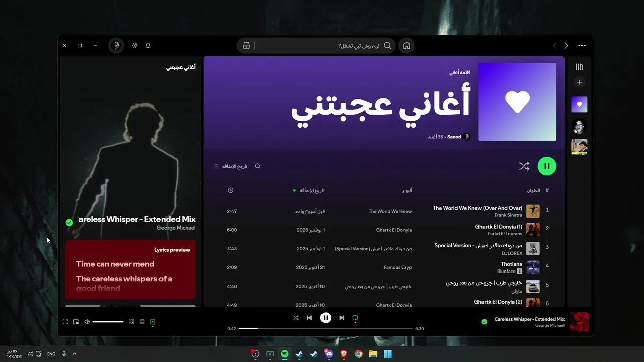Skip to next track
The width and height of the screenshot is (644, 362).
pos(342,318)
